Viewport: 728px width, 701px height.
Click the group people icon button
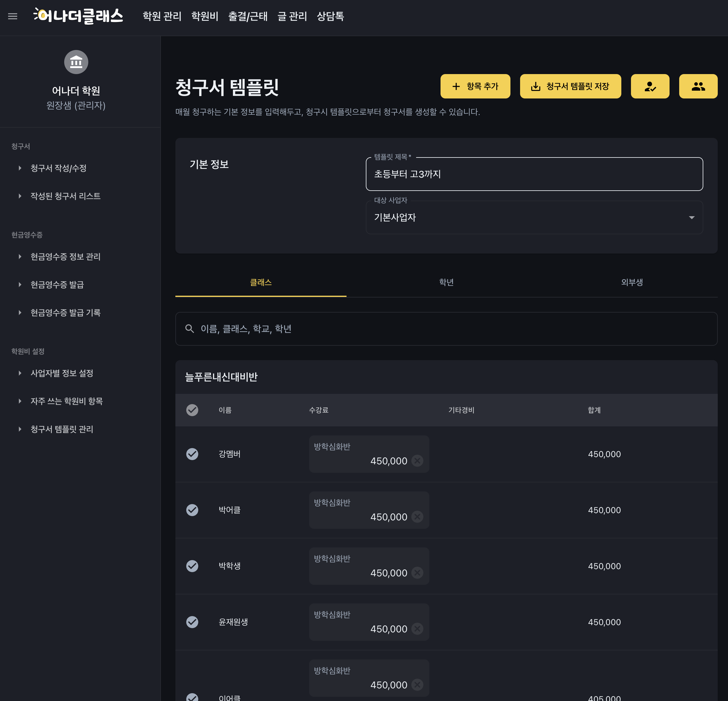(x=698, y=86)
